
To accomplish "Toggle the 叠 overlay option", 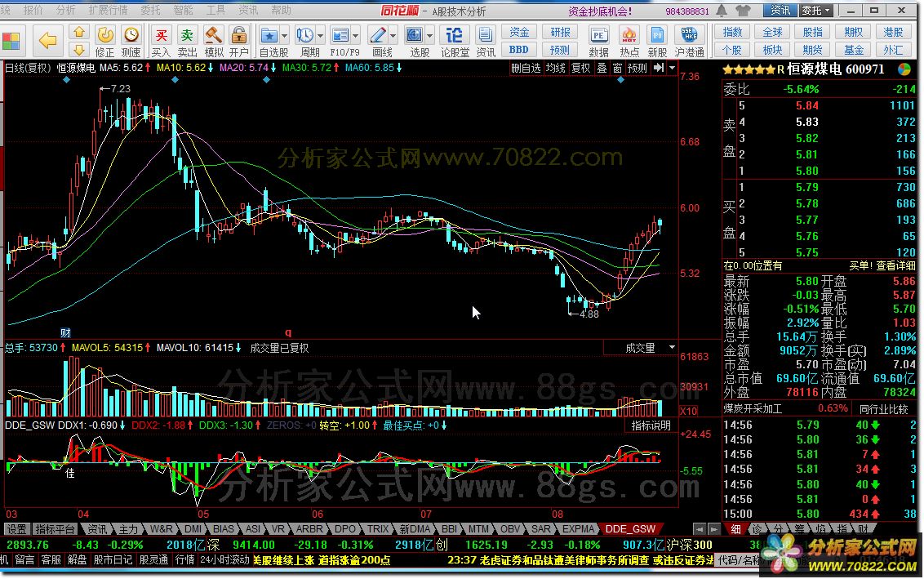I will point(602,68).
